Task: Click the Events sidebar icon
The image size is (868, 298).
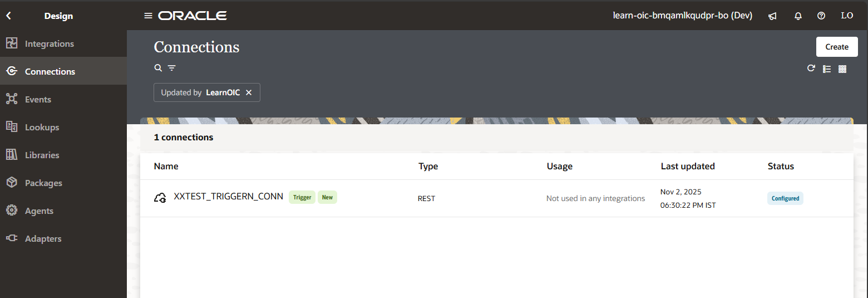Action: pyautogui.click(x=11, y=99)
